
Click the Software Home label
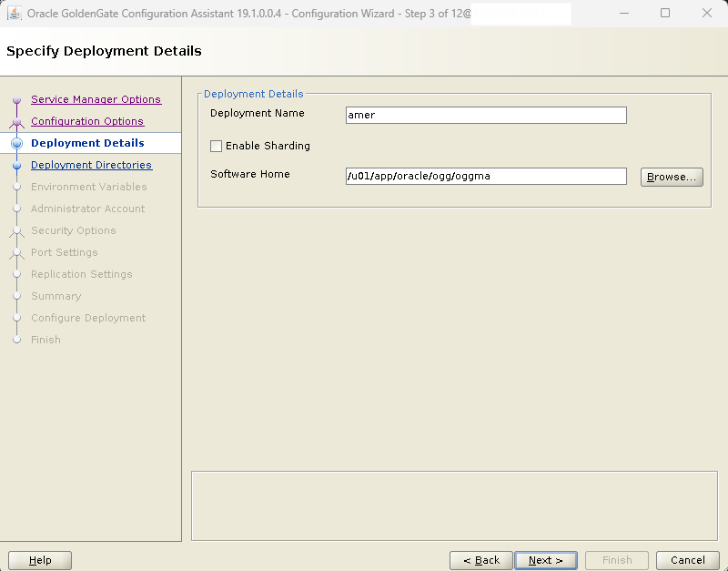pyautogui.click(x=250, y=174)
